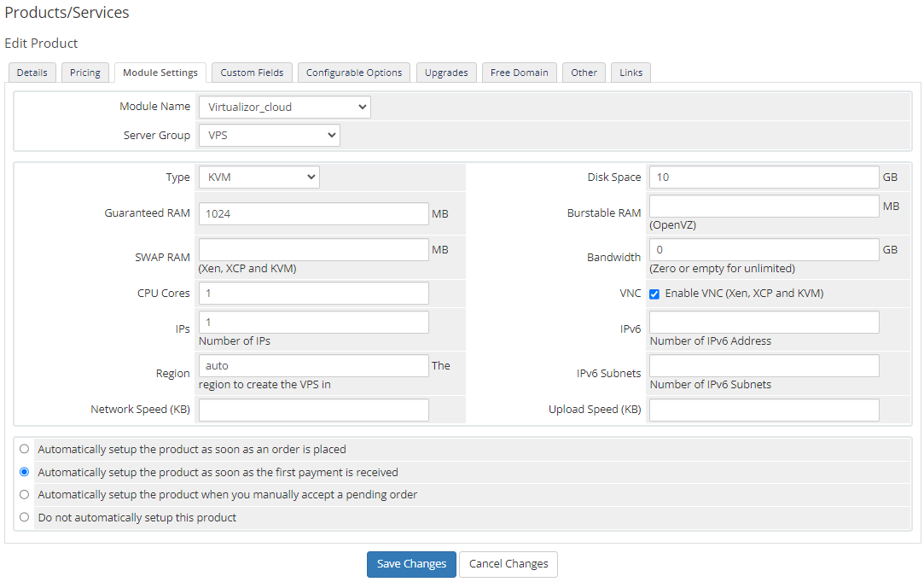
Task: Click the Region field showing auto
Action: click(313, 366)
